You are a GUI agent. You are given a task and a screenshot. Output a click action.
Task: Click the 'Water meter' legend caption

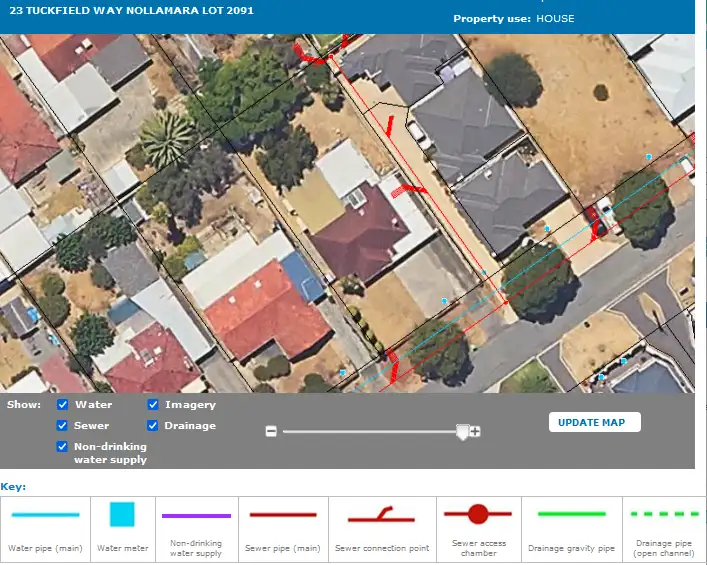pos(123,548)
